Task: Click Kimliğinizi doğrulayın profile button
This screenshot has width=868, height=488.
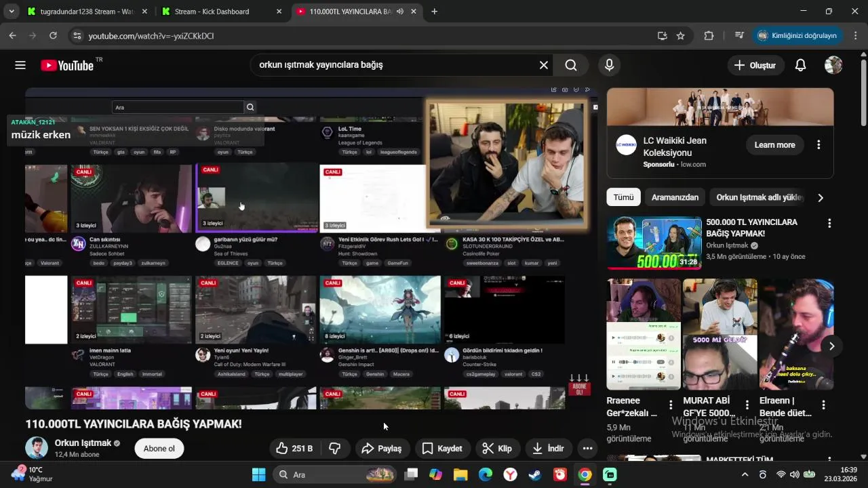Action: coord(797,36)
